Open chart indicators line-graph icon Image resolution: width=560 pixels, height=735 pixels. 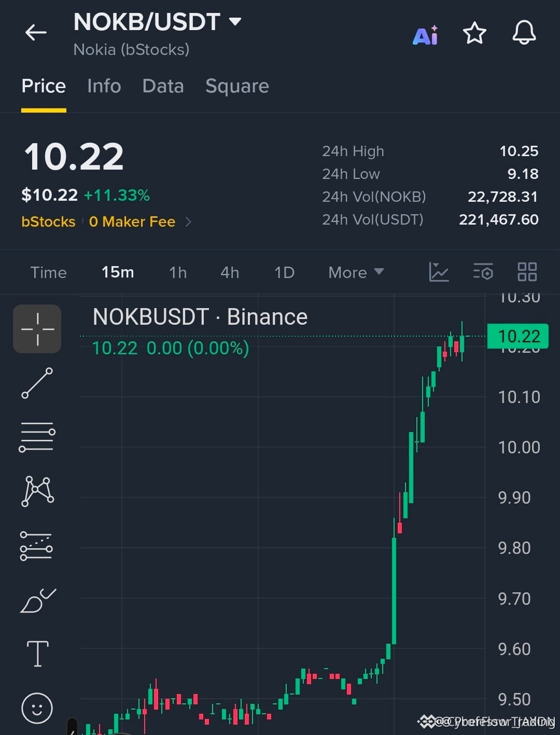439,272
